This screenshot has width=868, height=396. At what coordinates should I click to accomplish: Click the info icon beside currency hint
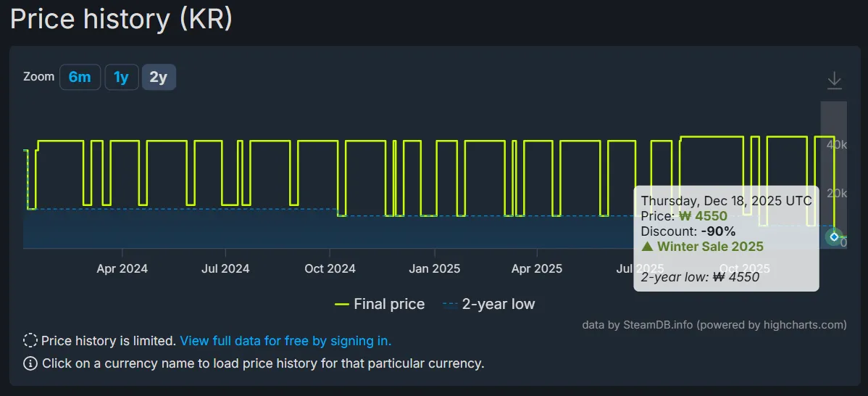[30, 363]
